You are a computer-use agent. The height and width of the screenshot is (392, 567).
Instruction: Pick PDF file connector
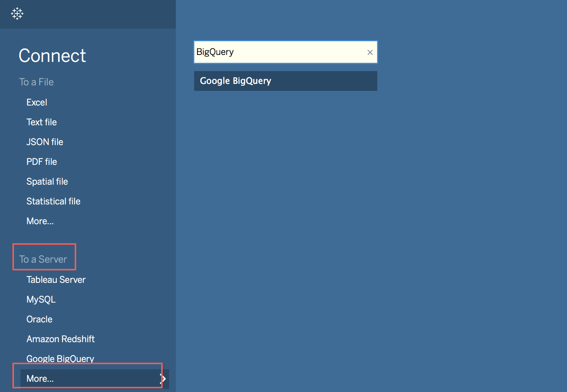point(41,162)
